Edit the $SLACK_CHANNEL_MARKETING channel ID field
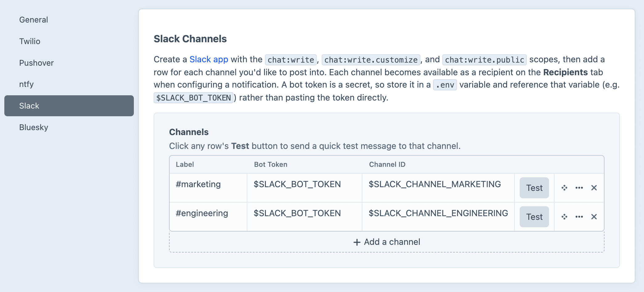 click(x=438, y=188)
